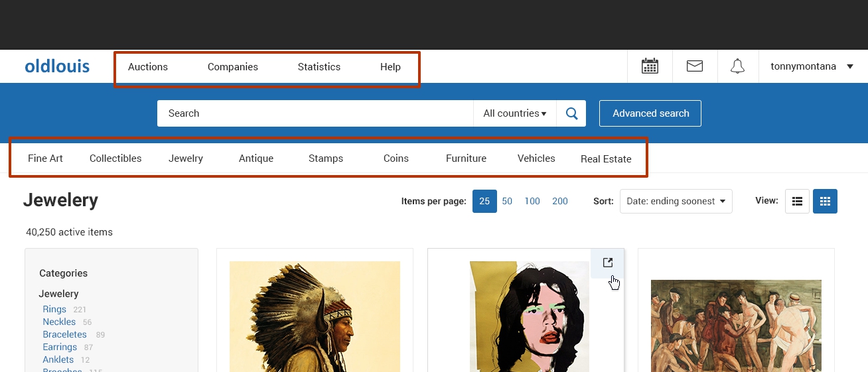This screenshot has width=868, height=372.
Task: Open the Auctions menu item
Action: tap(148, 67)
